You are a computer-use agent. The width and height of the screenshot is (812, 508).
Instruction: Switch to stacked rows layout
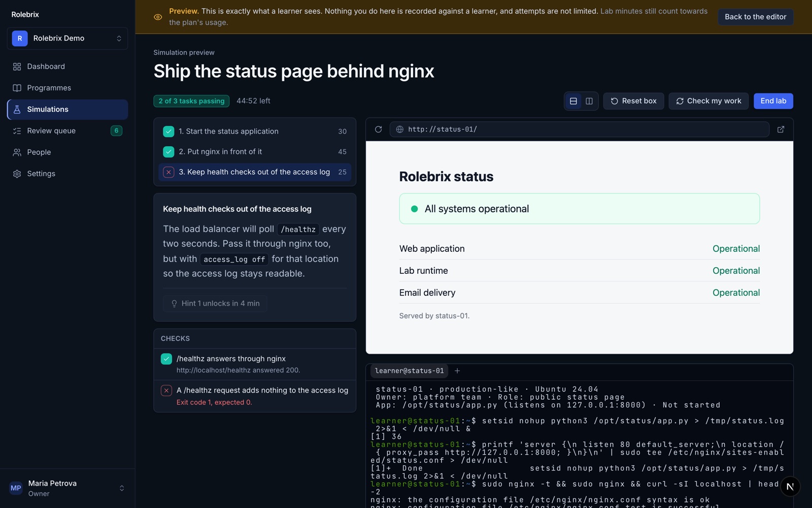point(573,101)
